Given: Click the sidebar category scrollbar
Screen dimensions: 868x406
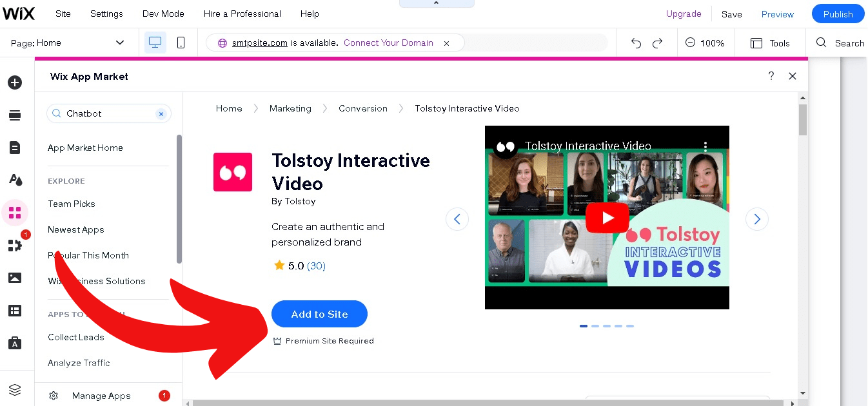Looking at the screenshot, I should pos(179,198).
